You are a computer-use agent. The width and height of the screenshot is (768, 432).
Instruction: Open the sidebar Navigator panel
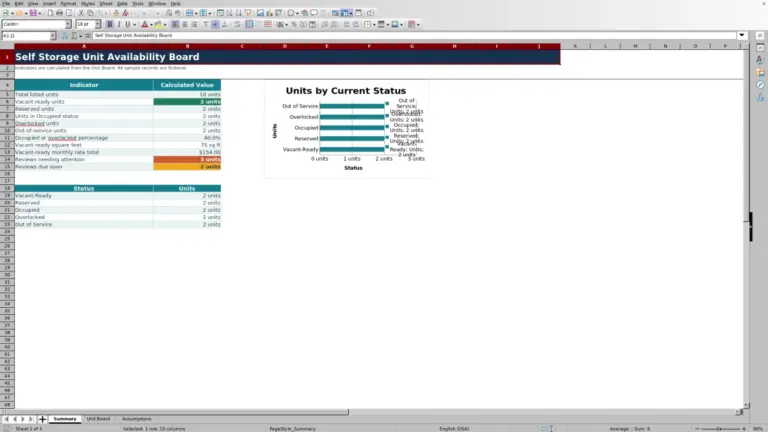point(760,85)
